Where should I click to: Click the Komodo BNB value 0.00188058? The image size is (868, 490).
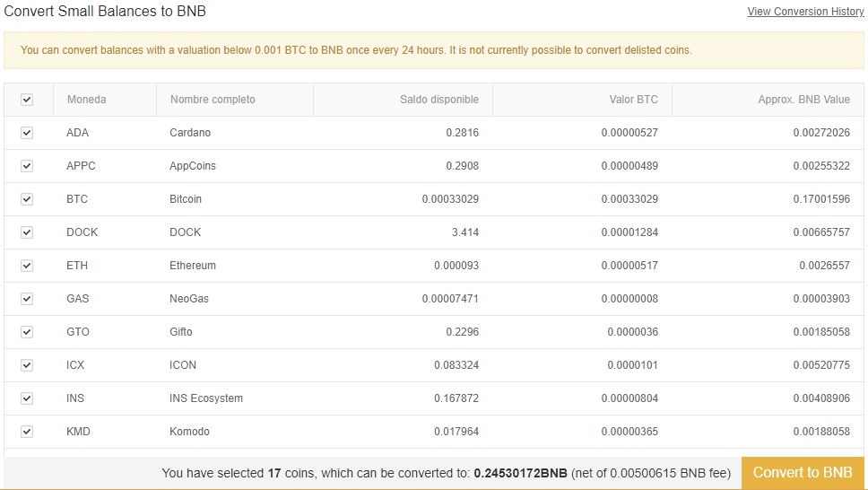821,432
